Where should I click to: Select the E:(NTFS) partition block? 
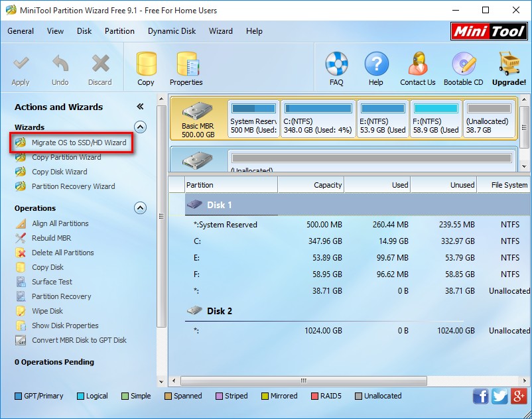click(x=383, y=119)
